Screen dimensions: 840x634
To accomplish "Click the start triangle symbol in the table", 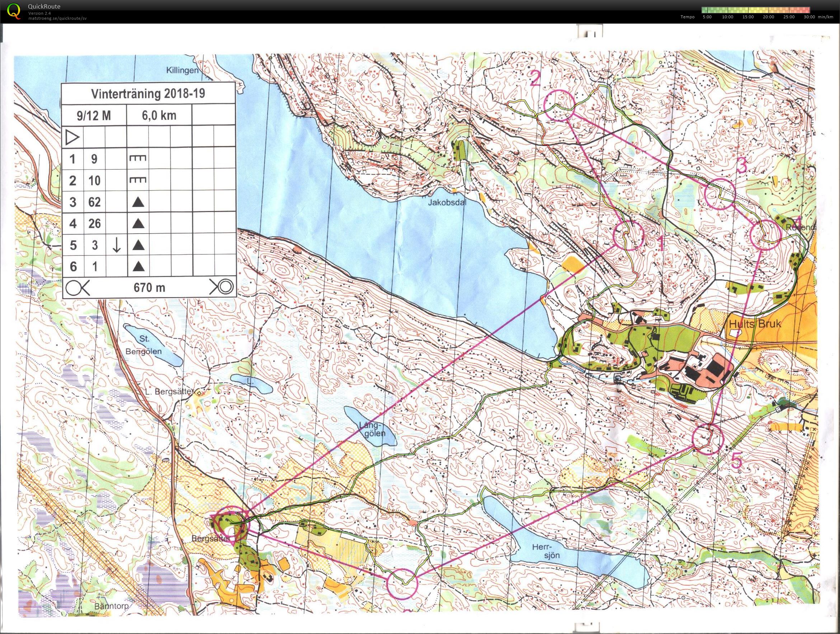I will 72,137.
